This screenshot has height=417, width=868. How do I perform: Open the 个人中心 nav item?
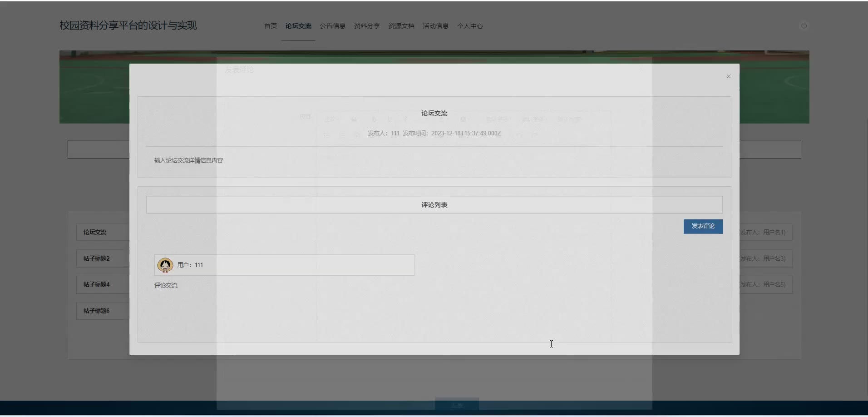[470, 26]
